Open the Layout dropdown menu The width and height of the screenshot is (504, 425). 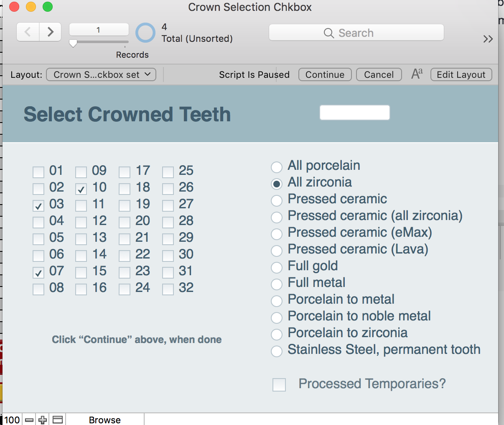pos(101,74)
